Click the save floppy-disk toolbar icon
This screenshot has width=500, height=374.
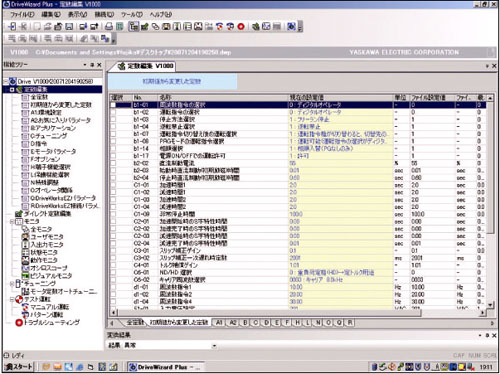pyautogui.click(x=69, y=26)
